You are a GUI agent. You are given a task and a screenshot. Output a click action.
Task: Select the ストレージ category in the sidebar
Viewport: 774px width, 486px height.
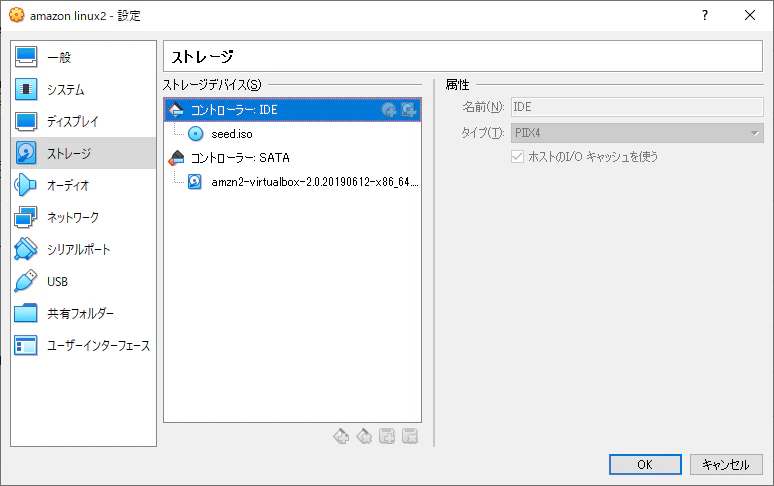tap(83, 153)
